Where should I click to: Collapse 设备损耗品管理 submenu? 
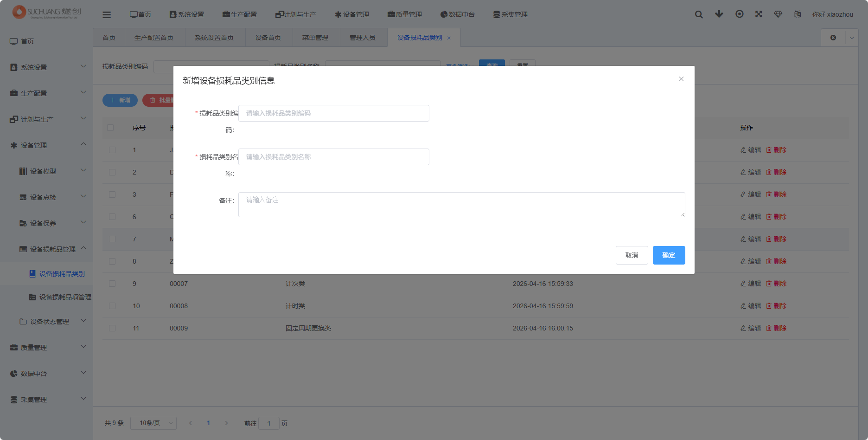coord(46,249)
